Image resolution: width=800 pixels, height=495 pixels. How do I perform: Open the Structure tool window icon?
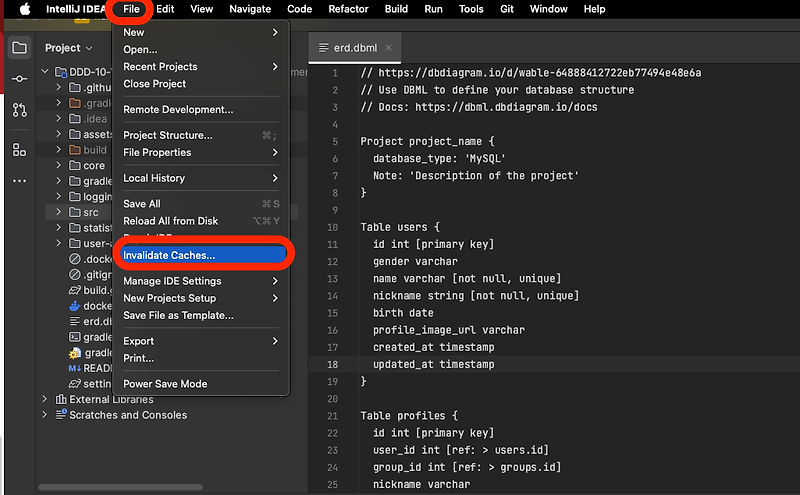click(x=19, y=150)
